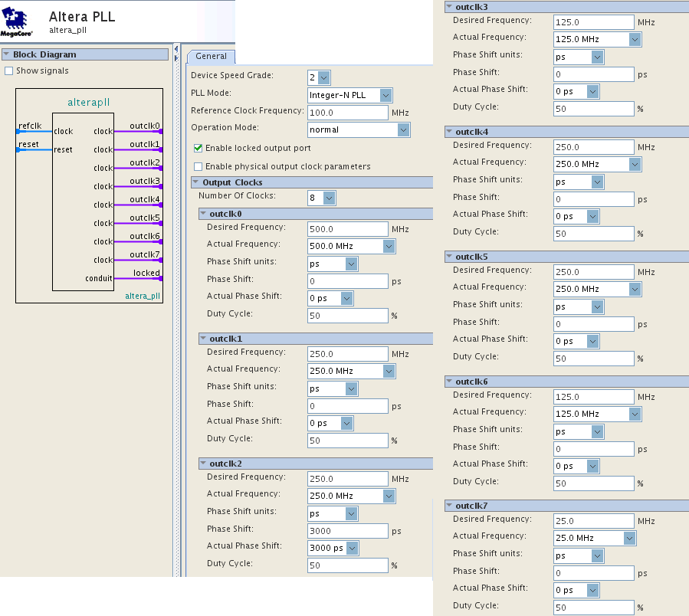Click outclk2 Phase Shift field showing 3000
The height and width of the screenshot is (616, 689).
(x=348, y=531)
